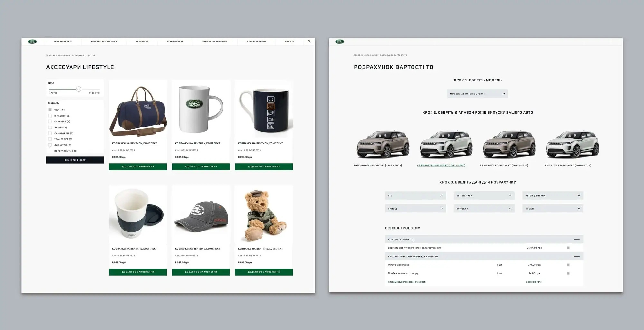Toggle checkbox for Пробка зливного отвору row
This screenshot has height=330, width=644.
pyautogui.click(x=568, y=273)
